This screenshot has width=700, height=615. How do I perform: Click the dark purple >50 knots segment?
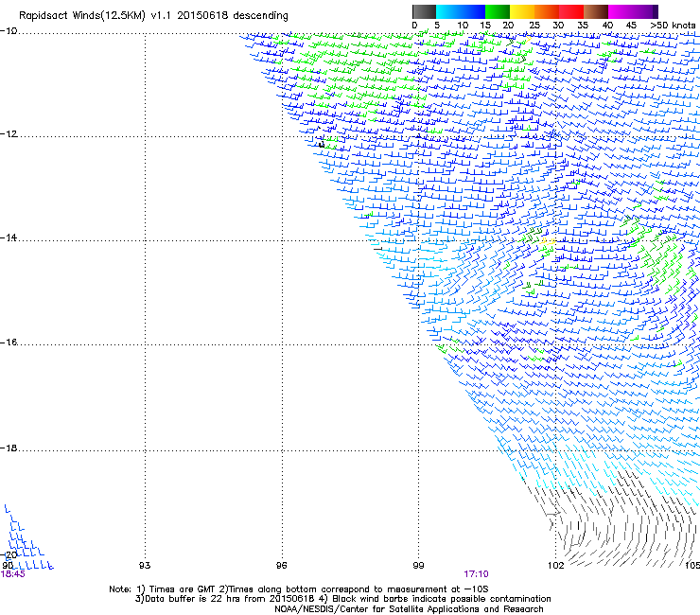pyautogui.click(x=656, y=11)
